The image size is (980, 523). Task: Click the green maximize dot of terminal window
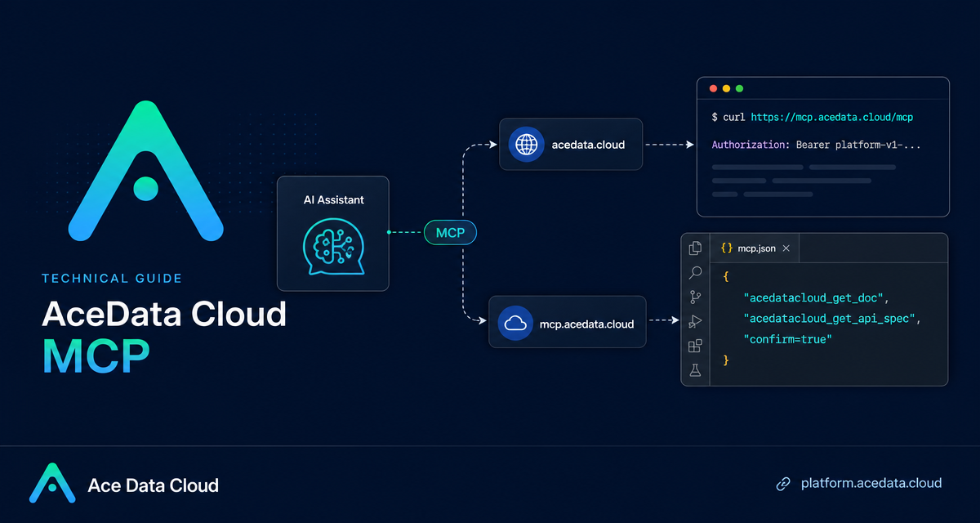point(739,88)
